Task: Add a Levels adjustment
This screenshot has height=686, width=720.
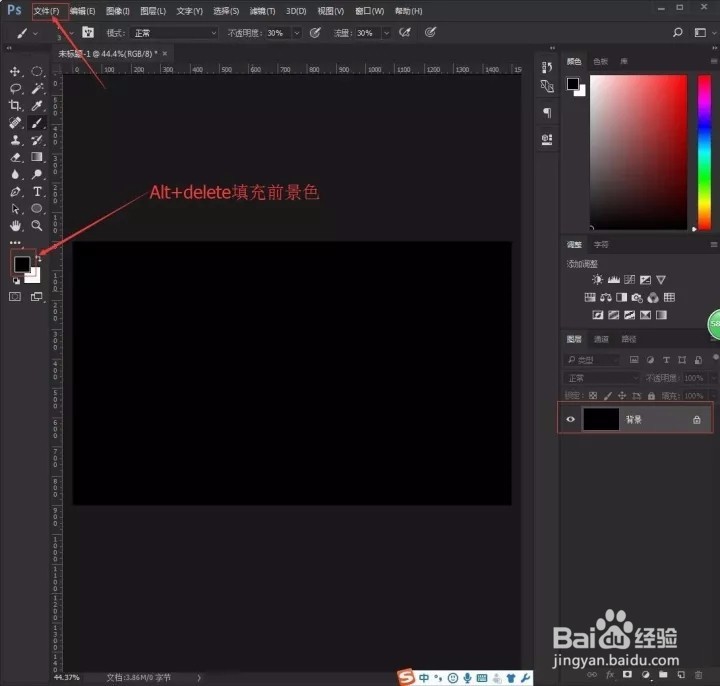Action: pyautogui.click(x=613, y=280)
